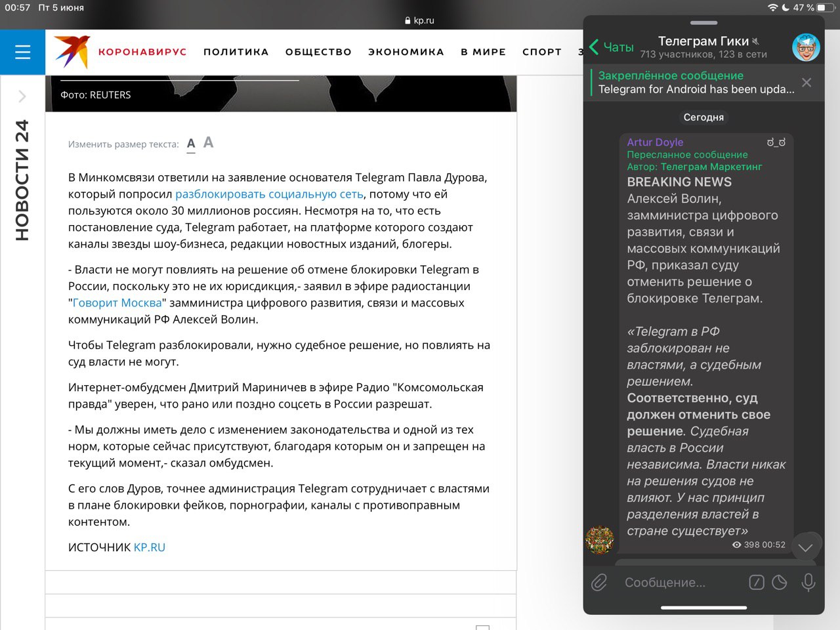Tap the view count eye icon
Viewport: 840px width, 630px height.
click(736, 545)
